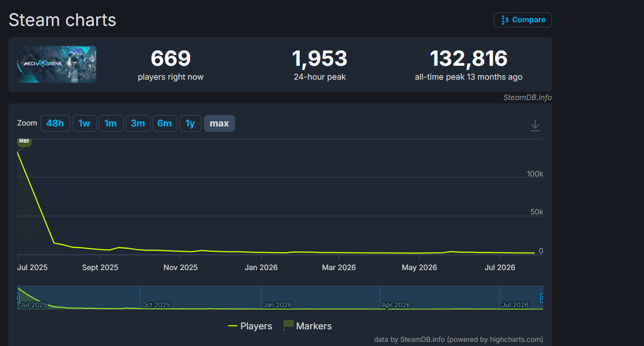Select the max zoom range
Screen dimensions: 644x346
coord(219,123)
